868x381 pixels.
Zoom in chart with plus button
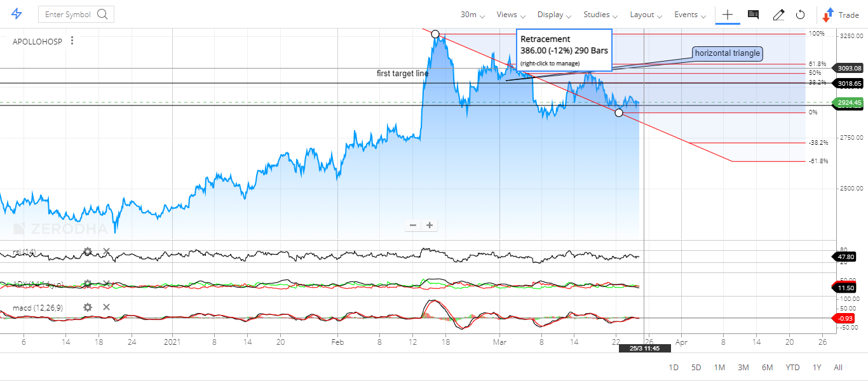tap(430, 225)
